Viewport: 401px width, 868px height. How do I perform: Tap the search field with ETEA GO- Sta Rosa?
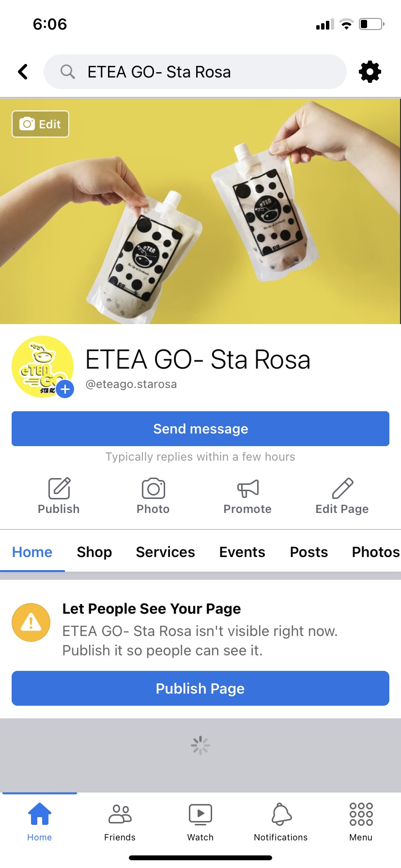pyautogui.click(x=195, y=72)
